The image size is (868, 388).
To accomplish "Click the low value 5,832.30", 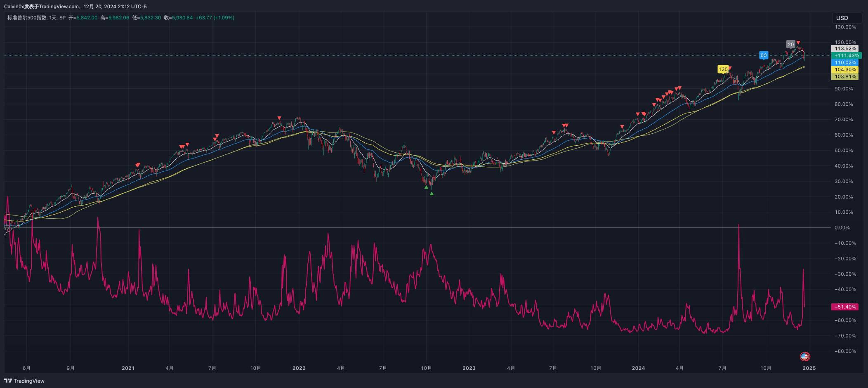I will (x=151, y=18).
